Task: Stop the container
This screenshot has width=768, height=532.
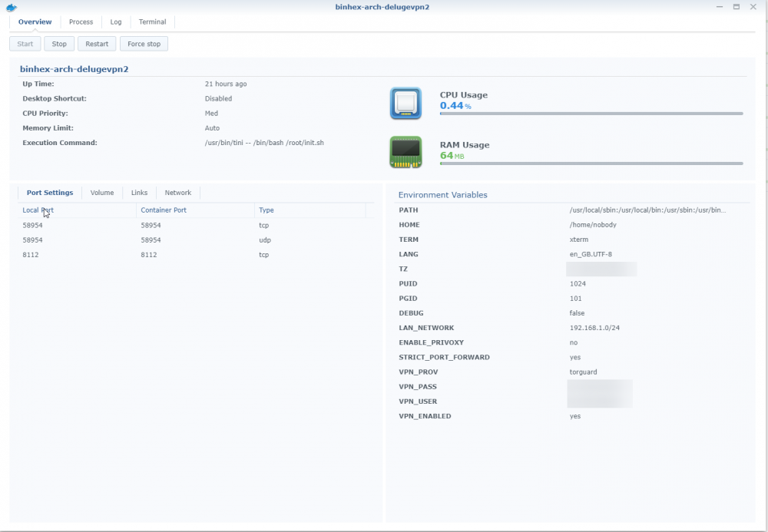Action: coord(59,44)
